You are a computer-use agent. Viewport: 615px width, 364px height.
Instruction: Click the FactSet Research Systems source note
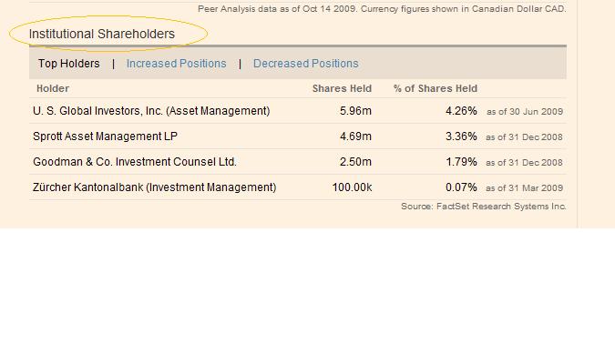(483, 207)
